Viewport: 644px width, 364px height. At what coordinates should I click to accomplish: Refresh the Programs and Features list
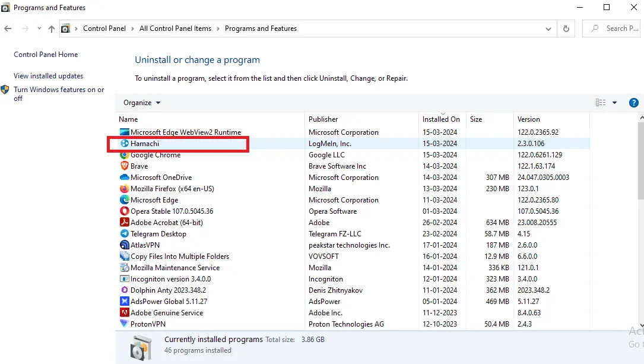pyautogui.click(x=566, y=29)
